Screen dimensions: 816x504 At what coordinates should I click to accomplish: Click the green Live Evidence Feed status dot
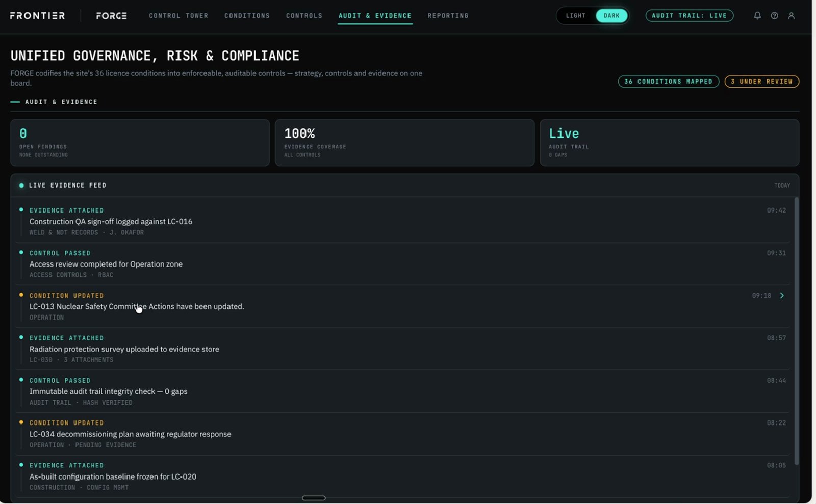pos(21,185)
